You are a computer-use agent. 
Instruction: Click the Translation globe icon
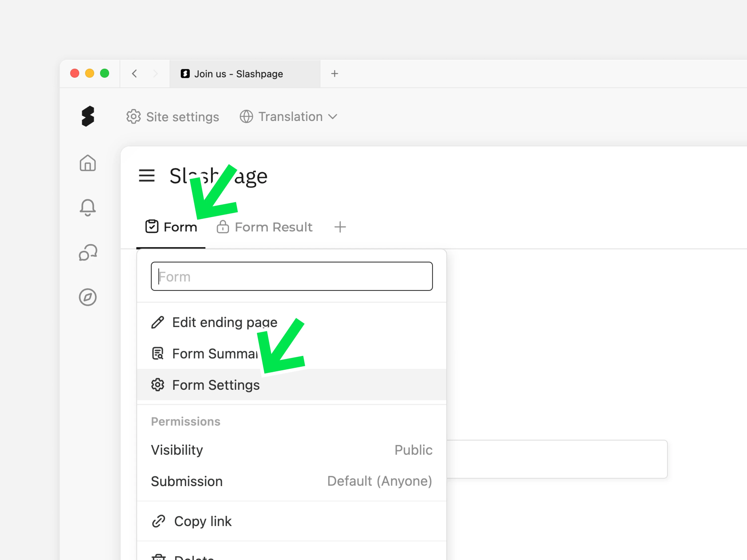coord(246,116)
